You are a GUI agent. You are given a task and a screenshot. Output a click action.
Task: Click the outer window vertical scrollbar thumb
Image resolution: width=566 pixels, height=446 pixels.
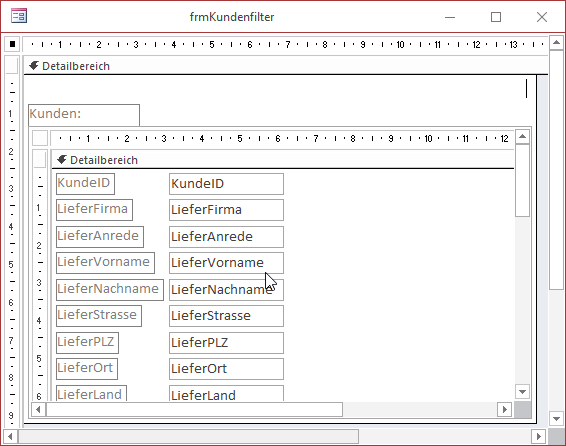point(556,170)
